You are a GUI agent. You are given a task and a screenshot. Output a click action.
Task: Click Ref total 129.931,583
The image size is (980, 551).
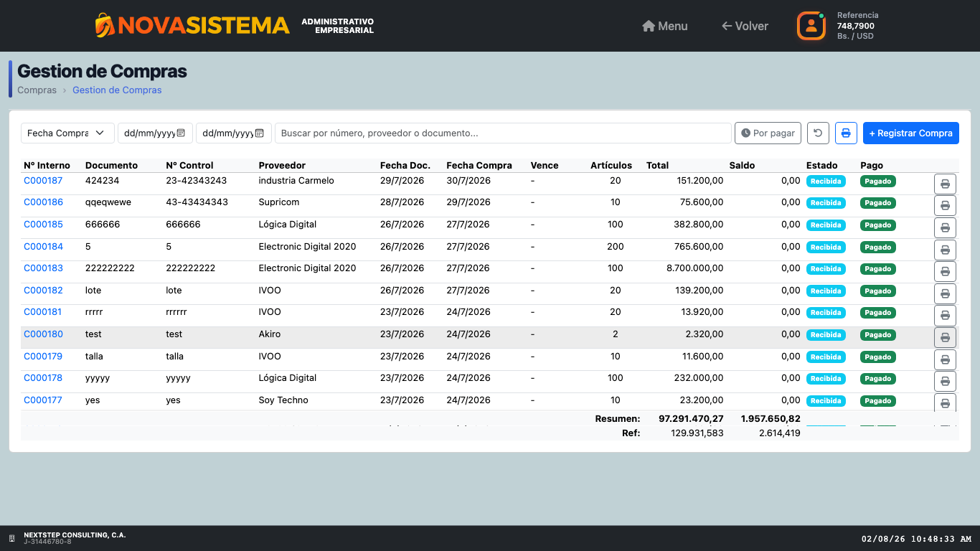[697, 433]
